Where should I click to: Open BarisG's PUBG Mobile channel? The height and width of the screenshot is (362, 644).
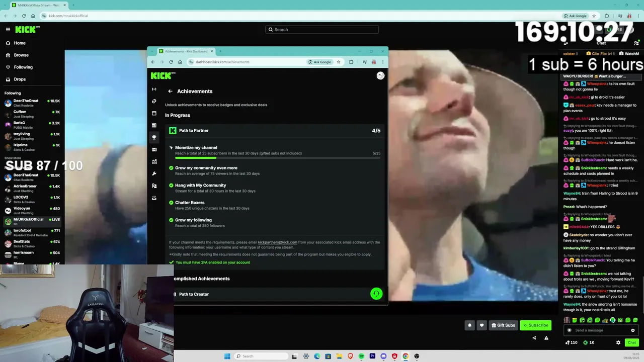point(32,125)
